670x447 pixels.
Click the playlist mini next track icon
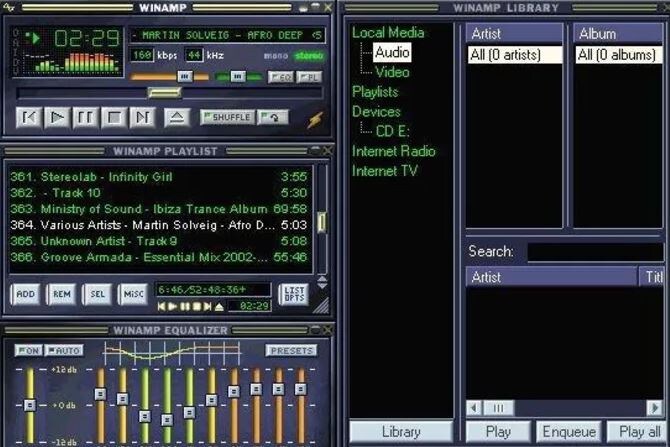pyautogui.click(x=207, y=306)
